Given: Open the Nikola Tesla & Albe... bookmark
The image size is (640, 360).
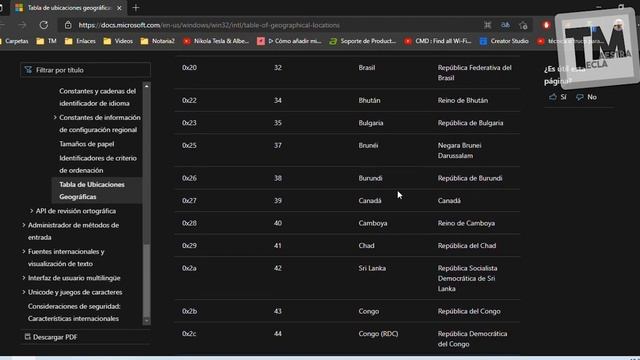Looking at the screenshot, I should tap(216, 41).
